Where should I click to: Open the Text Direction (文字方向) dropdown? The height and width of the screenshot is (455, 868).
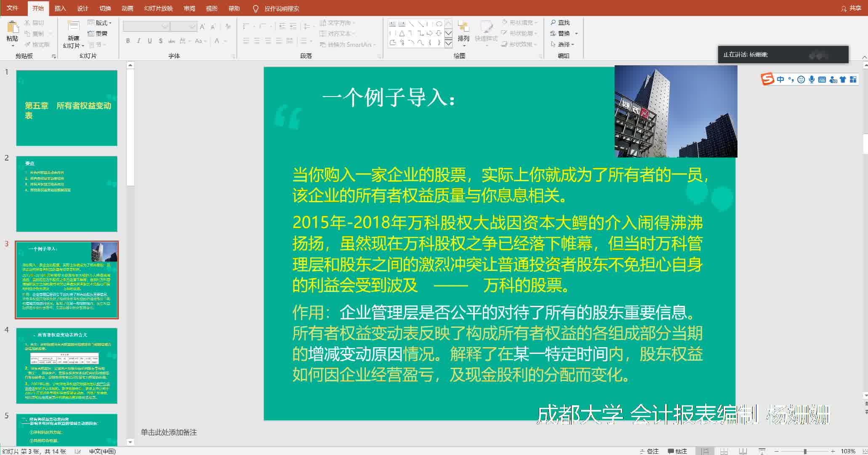[337, 23]
